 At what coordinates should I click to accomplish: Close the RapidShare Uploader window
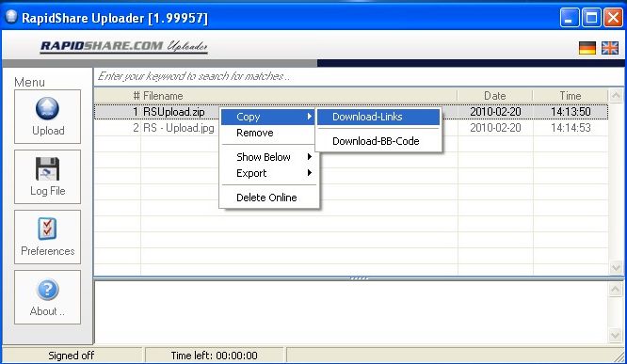coord(613,18)
